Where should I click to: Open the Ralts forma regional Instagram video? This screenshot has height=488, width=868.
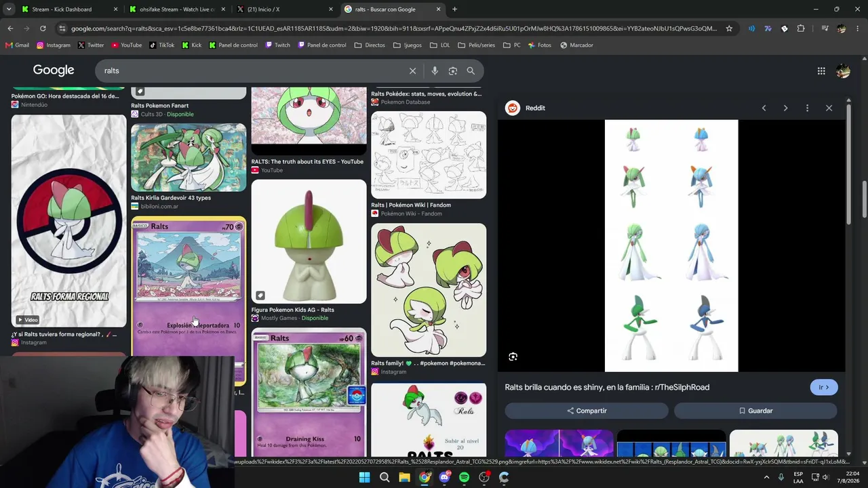68,221
